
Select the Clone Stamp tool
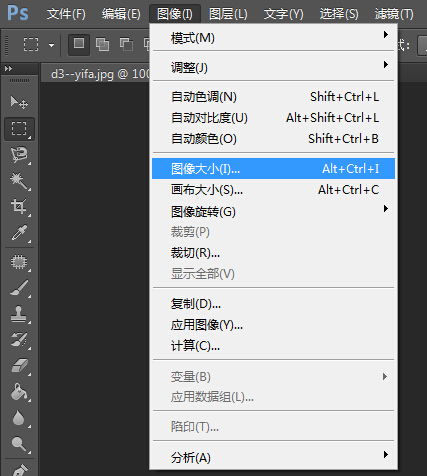[x=19, y=314]
